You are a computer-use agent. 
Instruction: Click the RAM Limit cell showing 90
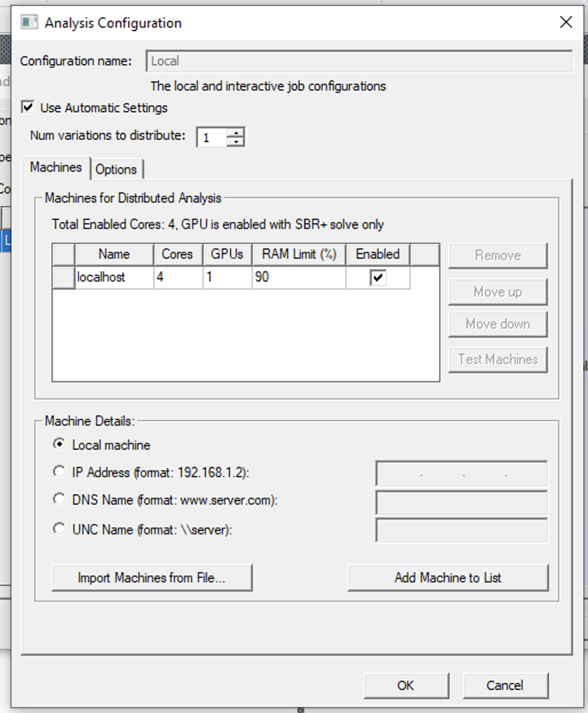point(298,278)
